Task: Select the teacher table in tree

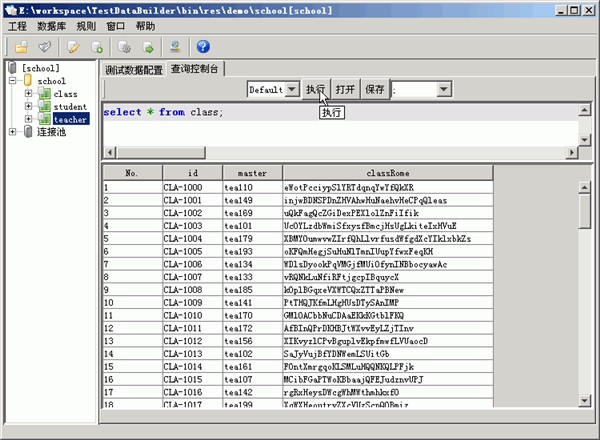Action: point(71,119)
